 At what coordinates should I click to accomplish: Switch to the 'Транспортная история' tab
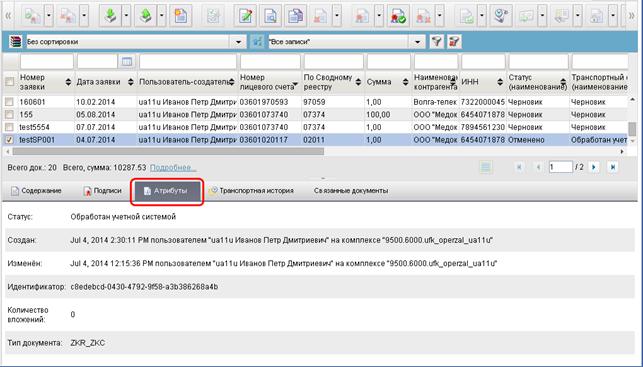pyautogui.click(x=251, y=191)
